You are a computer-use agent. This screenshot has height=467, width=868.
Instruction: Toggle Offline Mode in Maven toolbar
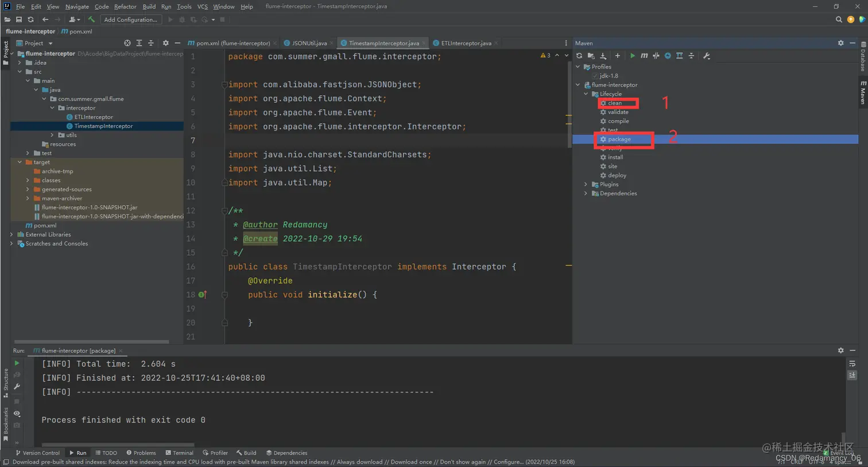pyautogui.click(x=656, y=56)
